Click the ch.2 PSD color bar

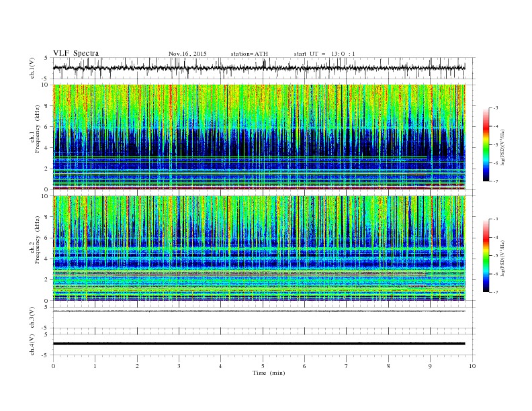(x=486, y=256)
